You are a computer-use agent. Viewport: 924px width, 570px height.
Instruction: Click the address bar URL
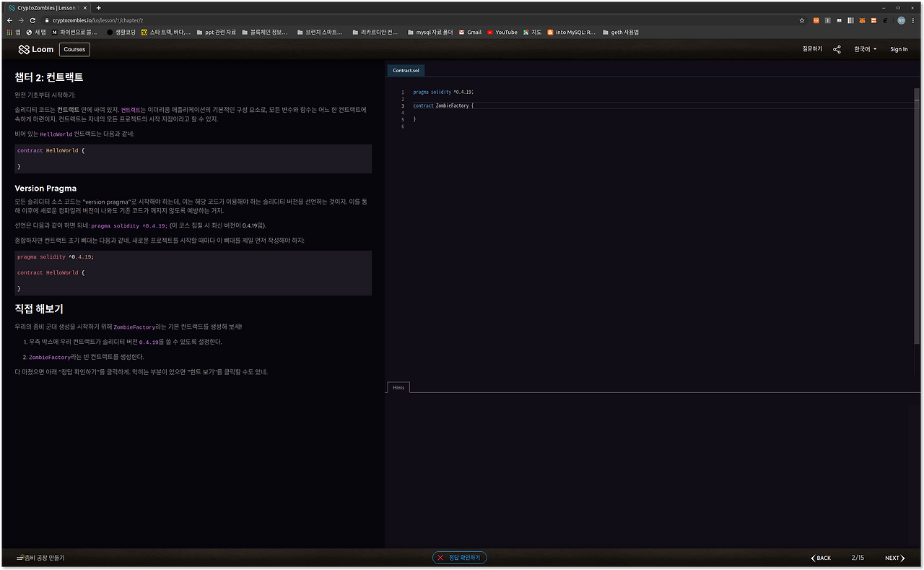pyautogui.click(x=97, y=20)
